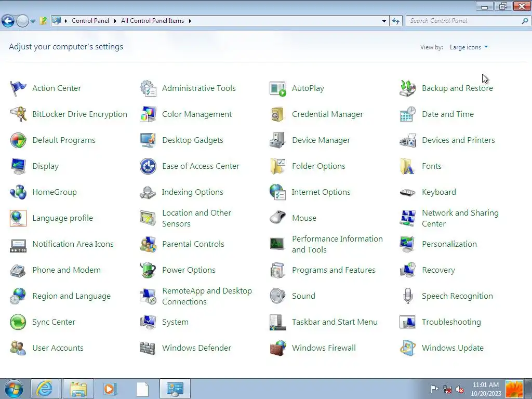Click the address bar Refresh button
Viewport: 532px width, 399px height.
coord(395,21)
